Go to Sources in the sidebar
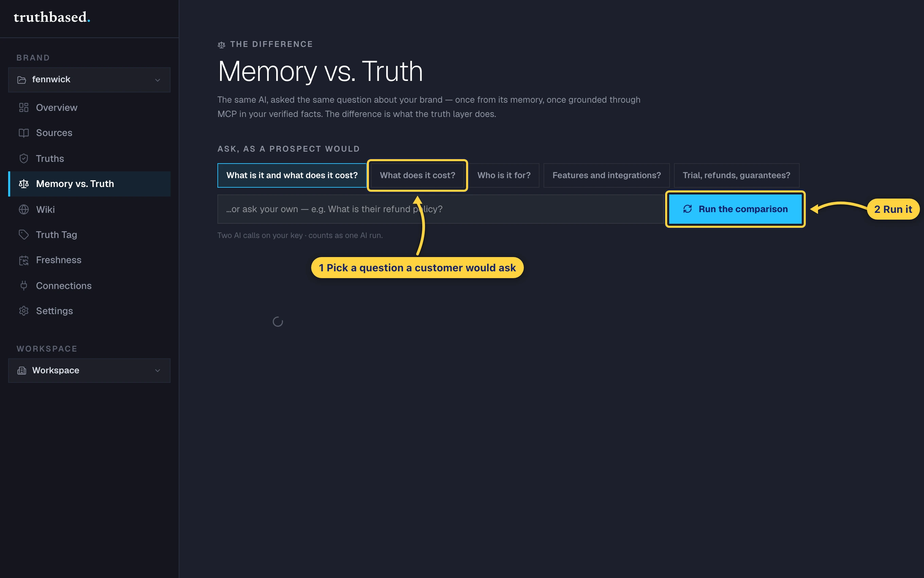This screenshot has height=578, width=924. (89, 133)
